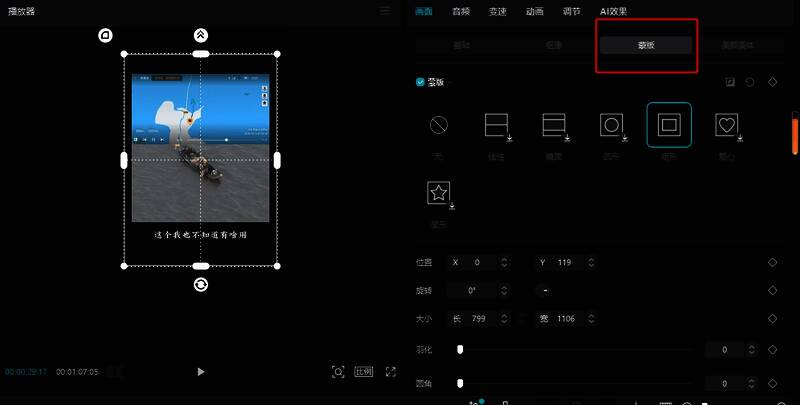Select the 无 (none) mask icon
Image resolution: width=800 pixels, height=405 pixels.
(439, 125)
